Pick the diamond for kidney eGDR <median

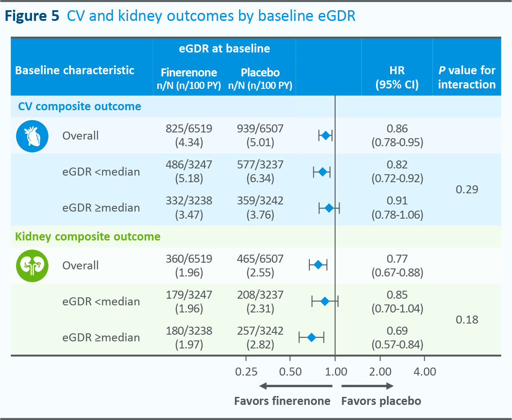(x=325, y=301)
